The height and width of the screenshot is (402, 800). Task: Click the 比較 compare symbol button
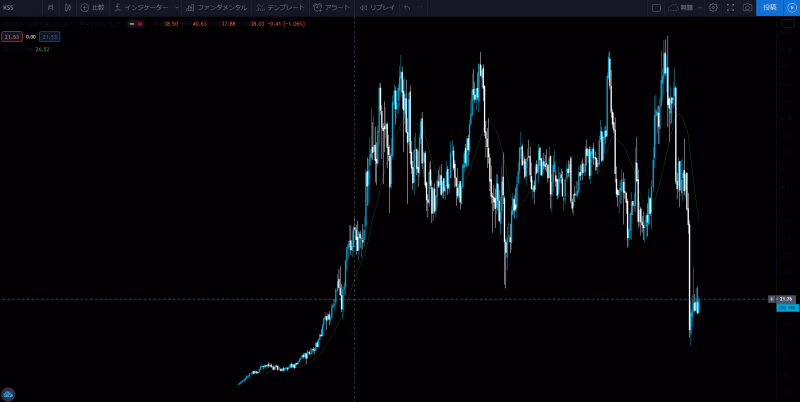[x=92, y=7]
